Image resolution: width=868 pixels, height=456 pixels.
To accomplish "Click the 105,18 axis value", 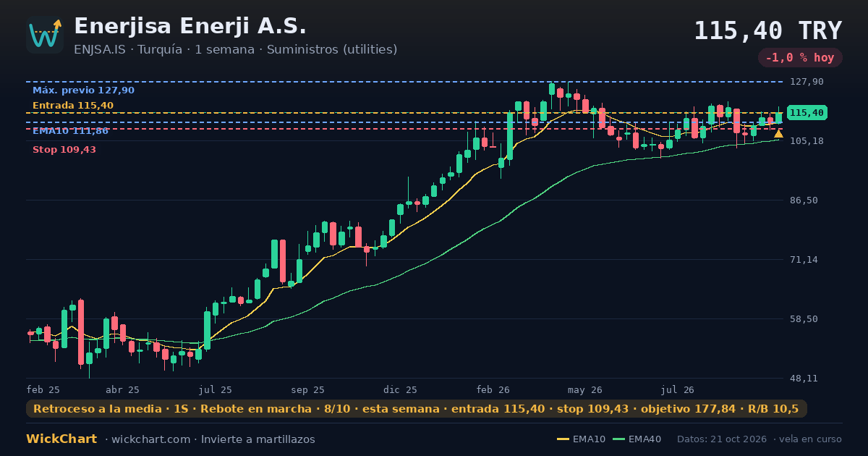I will coord(807,140).
